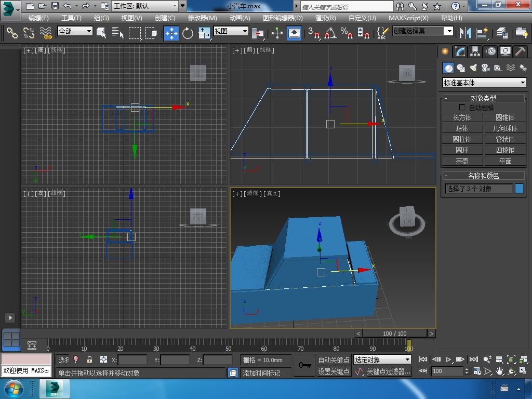Viewport: 532px width, 399px height.
Task: Open 工作区 workspace dropdown
Action: pyautogui.click(x=145, y=6)
